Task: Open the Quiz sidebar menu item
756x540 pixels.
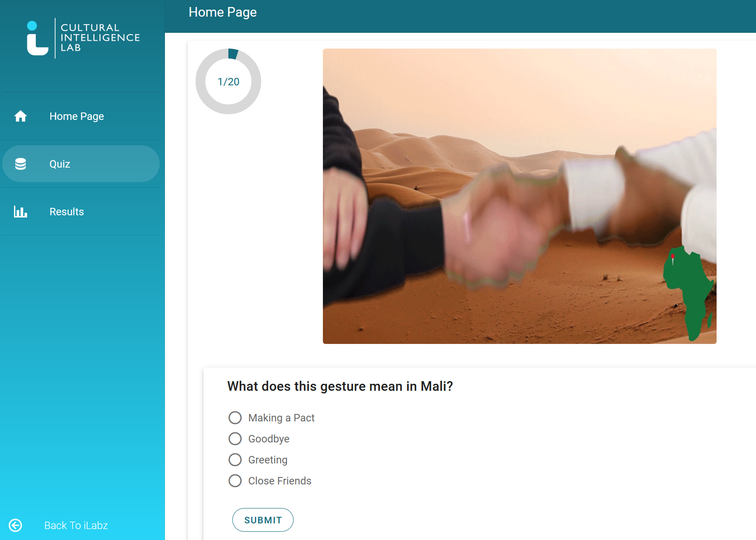Action: point(81,164)
